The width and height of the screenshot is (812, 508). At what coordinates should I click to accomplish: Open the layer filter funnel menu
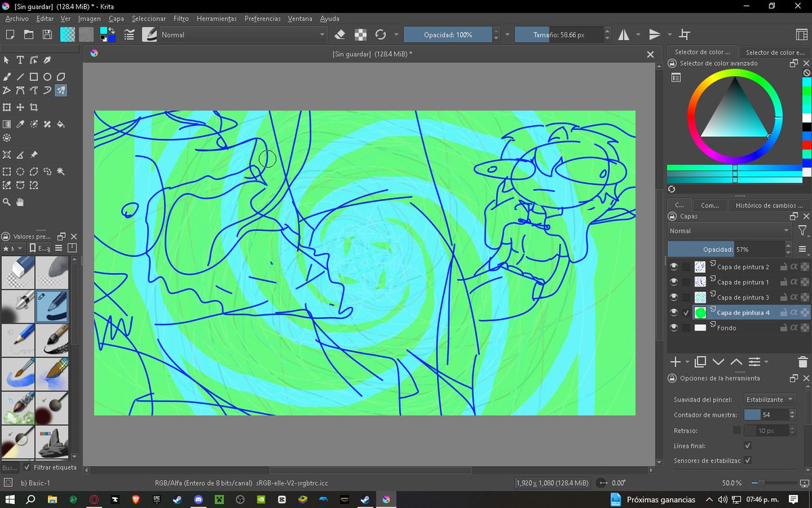(803, 231)
